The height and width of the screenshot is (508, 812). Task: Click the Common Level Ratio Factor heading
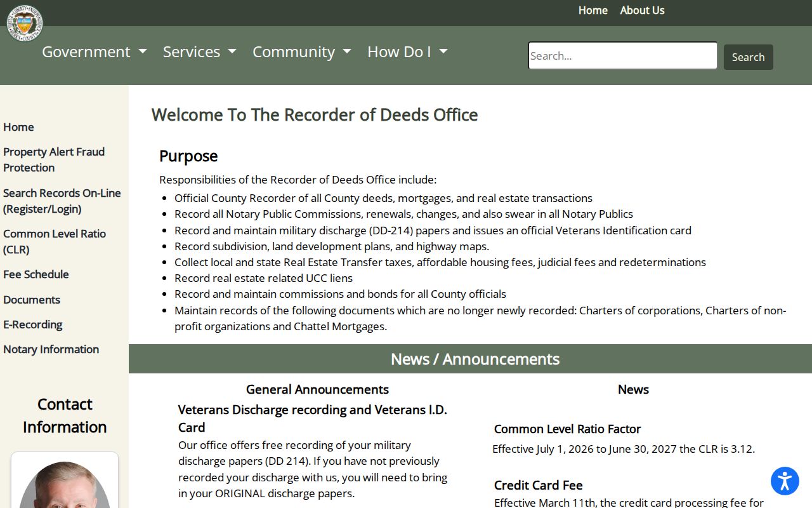(x=567, y=429)
